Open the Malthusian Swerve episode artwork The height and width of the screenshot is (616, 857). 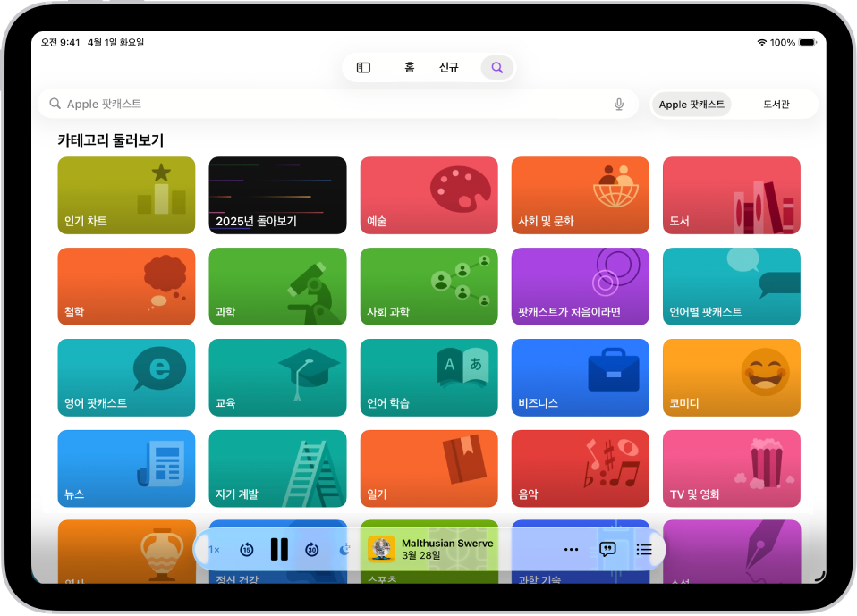coord(381,549)
